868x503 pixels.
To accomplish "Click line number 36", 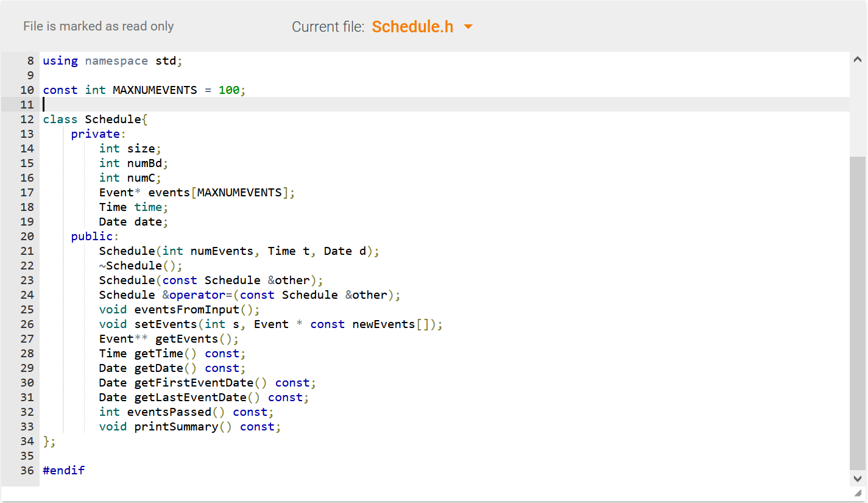I will (27, 470).
